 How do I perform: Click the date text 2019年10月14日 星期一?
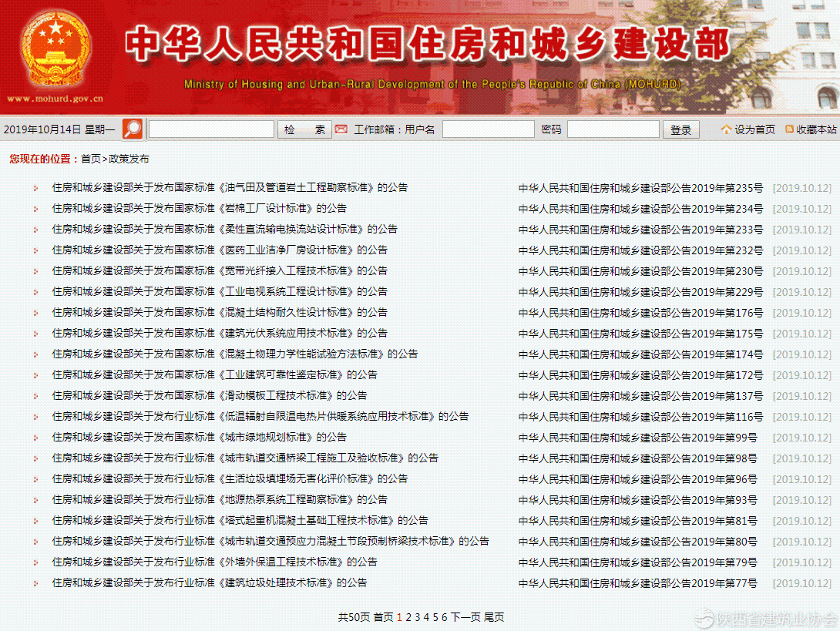[x=59, y=129]
